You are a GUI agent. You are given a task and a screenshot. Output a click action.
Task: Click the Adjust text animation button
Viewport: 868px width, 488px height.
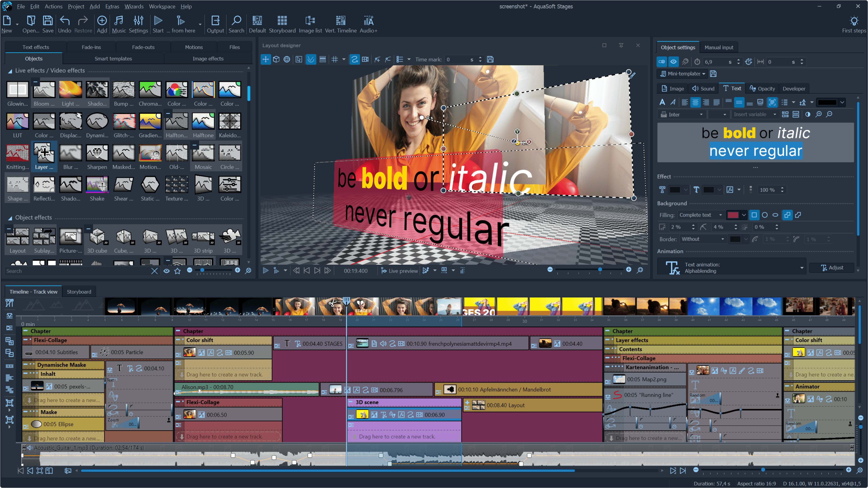[832, 268]
